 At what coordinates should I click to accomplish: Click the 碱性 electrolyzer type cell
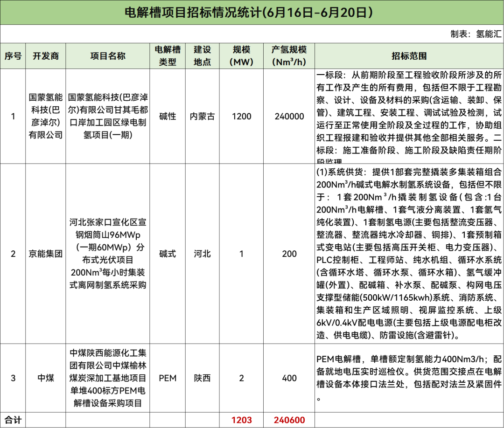click(x=168, y=116)
